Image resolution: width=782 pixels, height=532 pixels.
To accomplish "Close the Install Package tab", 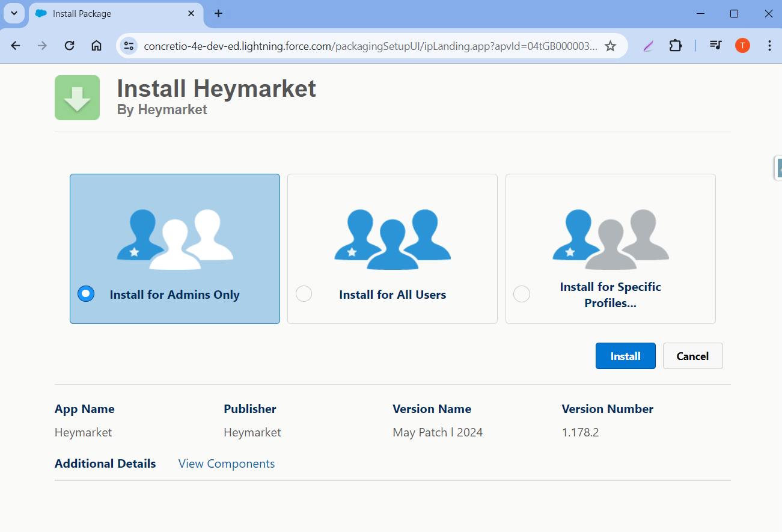I will (191, 13).
